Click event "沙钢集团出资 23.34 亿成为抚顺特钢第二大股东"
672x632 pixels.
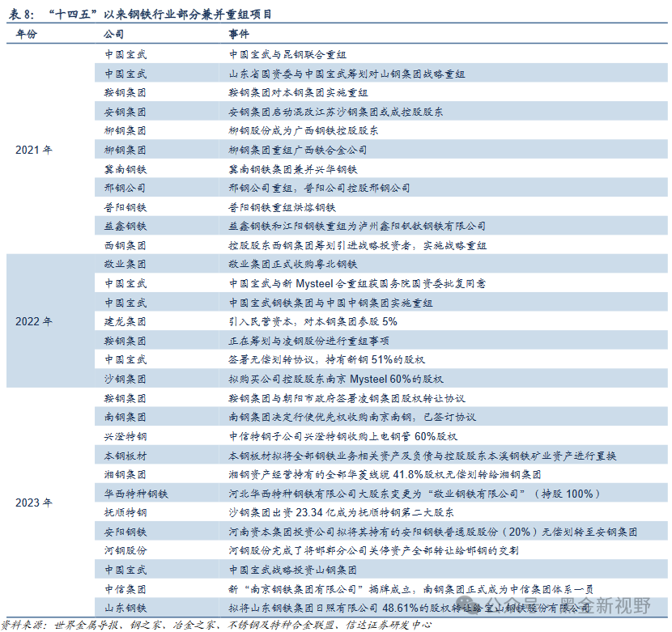coord(341,512)
